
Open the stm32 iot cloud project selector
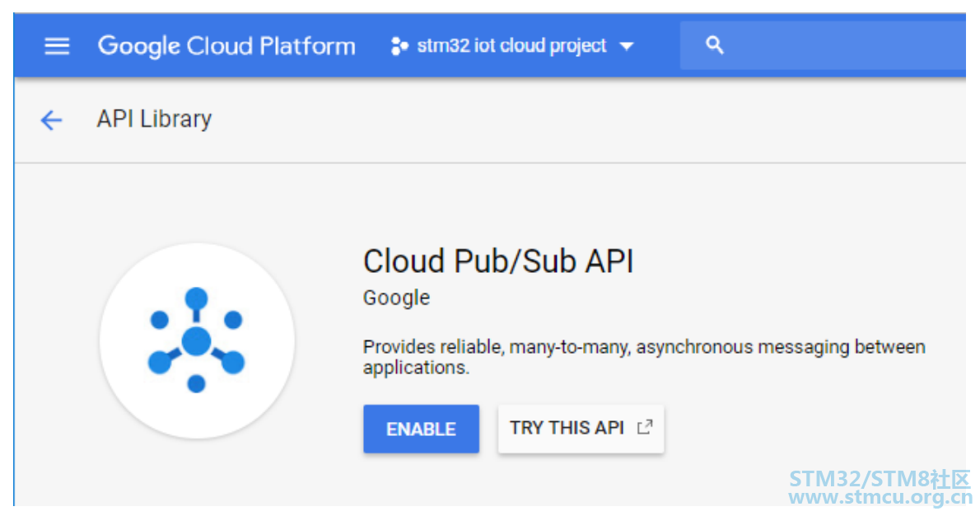[512, 45]
